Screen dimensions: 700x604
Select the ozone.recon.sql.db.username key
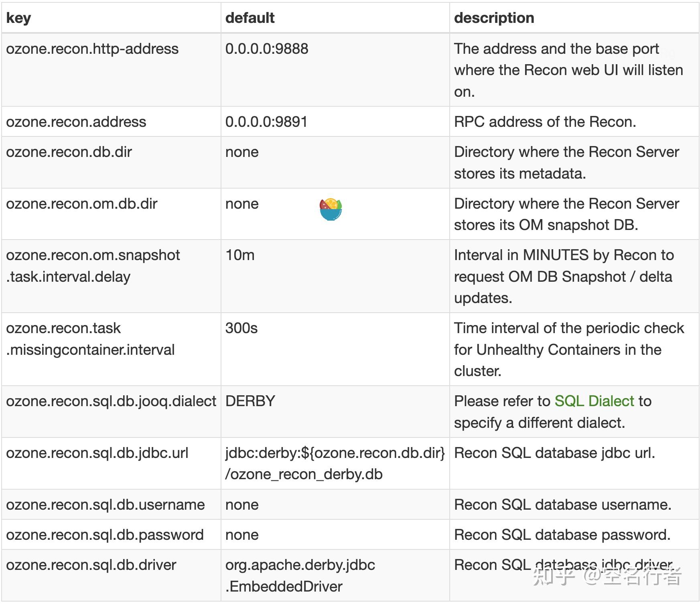(x=106, y=505)
